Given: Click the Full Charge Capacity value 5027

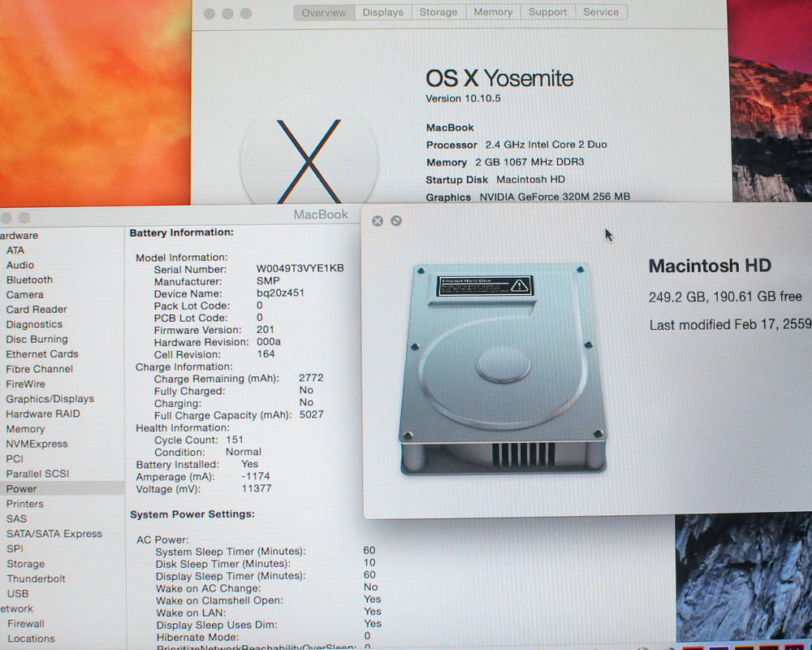Looking at the screenshot, I should click(x=311, y=414).
